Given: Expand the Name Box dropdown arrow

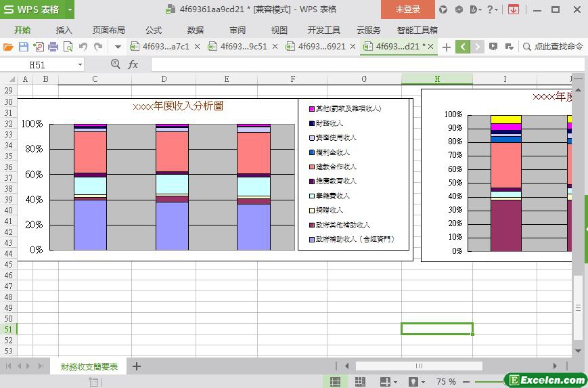Looking at the screenshot, I should 80,64.
